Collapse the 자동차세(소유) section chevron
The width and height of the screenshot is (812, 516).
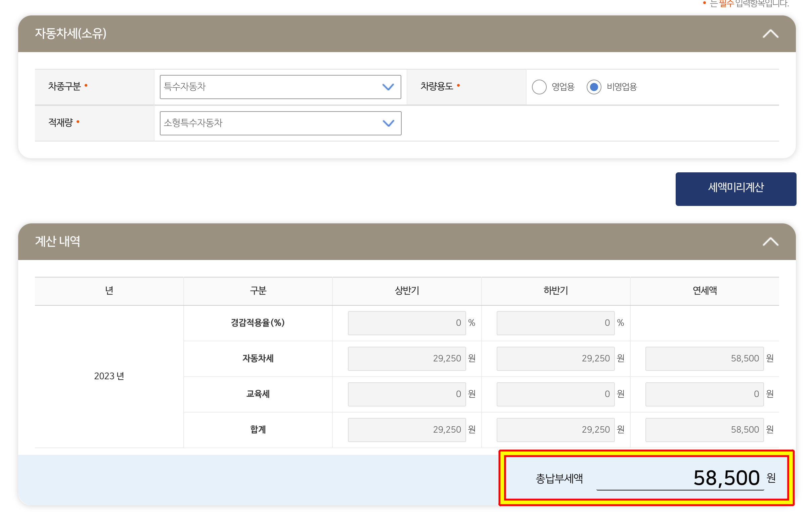pyautogui.click(x=770, y=34)
